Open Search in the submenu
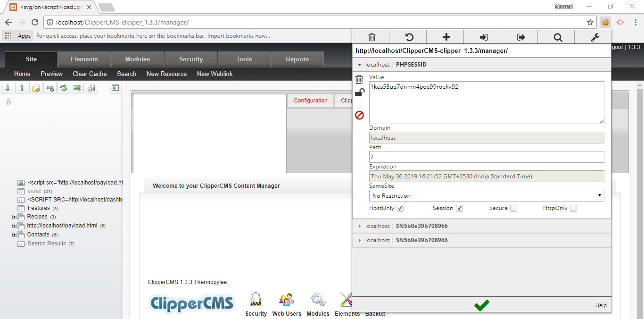Image resolution: width=644 pixels, height=319 pixels. coord(126,74)
